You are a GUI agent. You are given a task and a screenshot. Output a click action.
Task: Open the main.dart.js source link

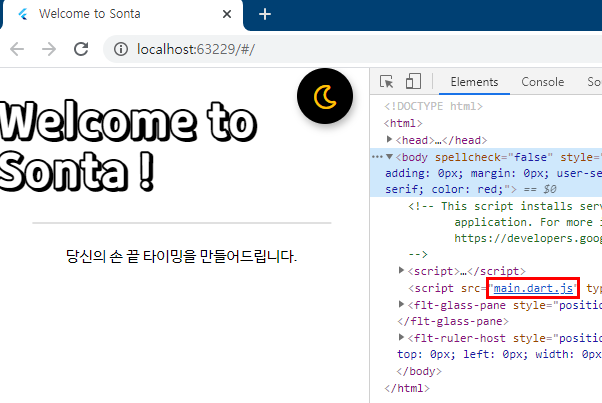[x=533, y=288]
